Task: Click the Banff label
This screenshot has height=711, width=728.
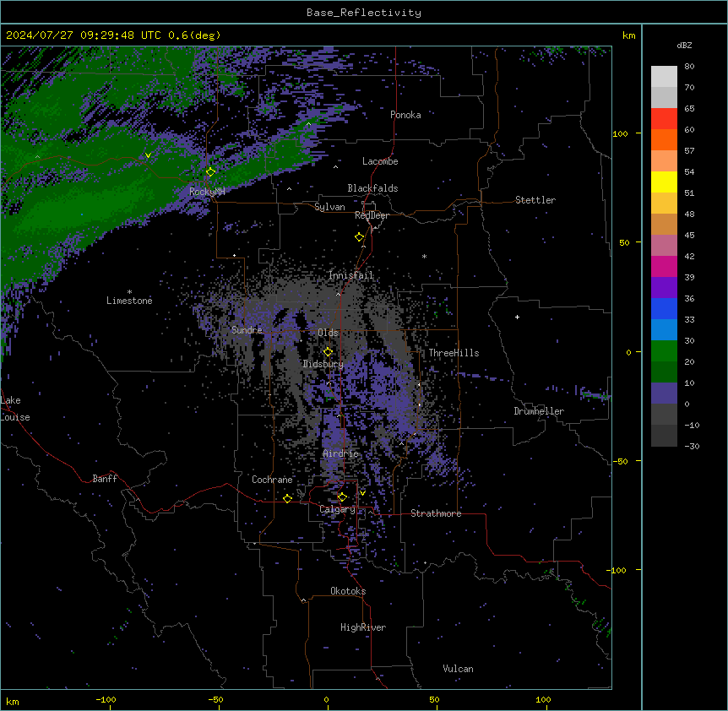Action: pos(105,479)
